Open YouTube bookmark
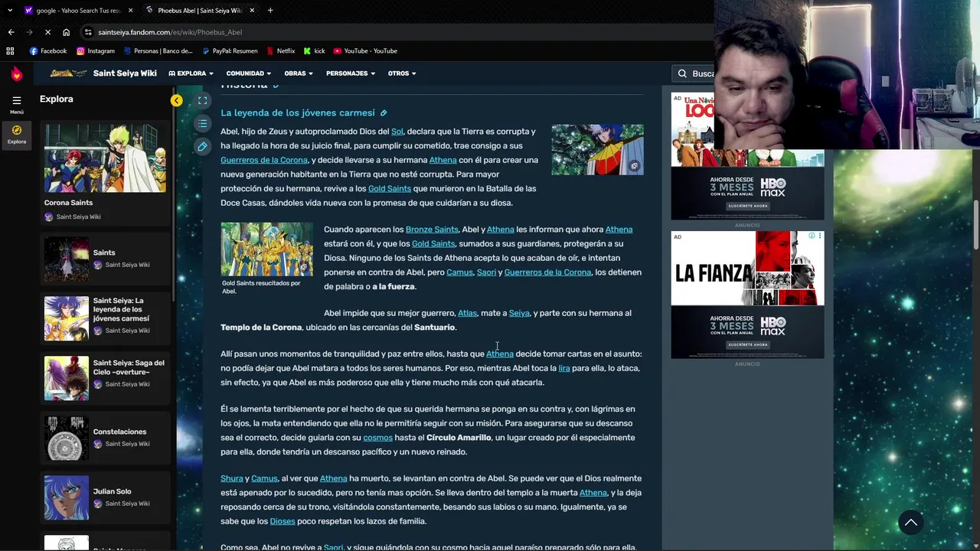Screen dimensions: 980x551 click(x=365, y=51)
